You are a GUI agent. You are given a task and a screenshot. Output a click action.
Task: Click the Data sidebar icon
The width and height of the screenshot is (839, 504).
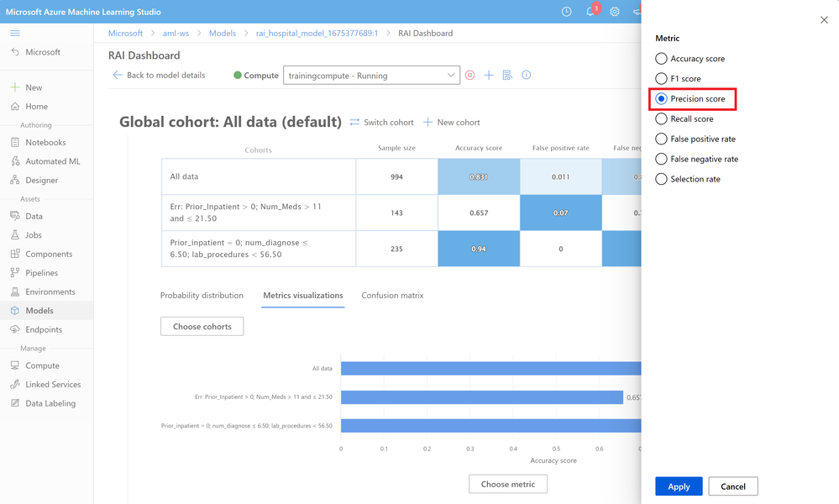(x=15, y=216)
